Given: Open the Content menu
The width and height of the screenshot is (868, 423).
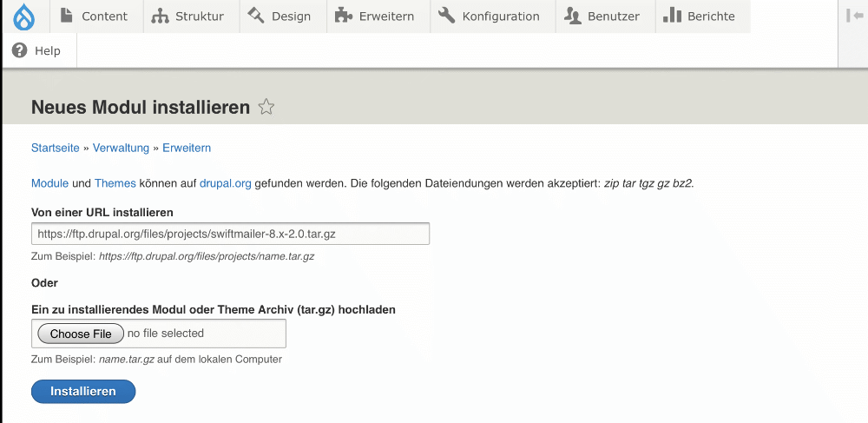Looking at the screenshot, I should [96, 17].
